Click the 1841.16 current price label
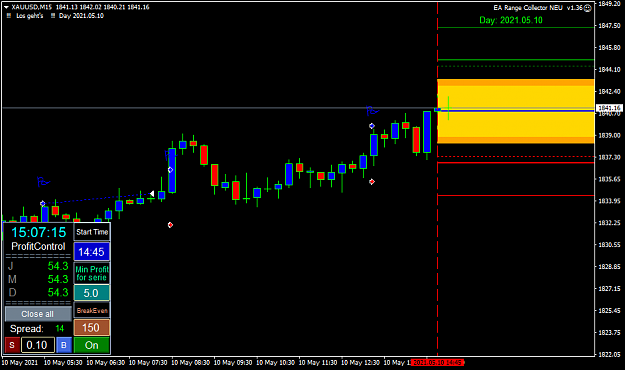 point(609,108)
